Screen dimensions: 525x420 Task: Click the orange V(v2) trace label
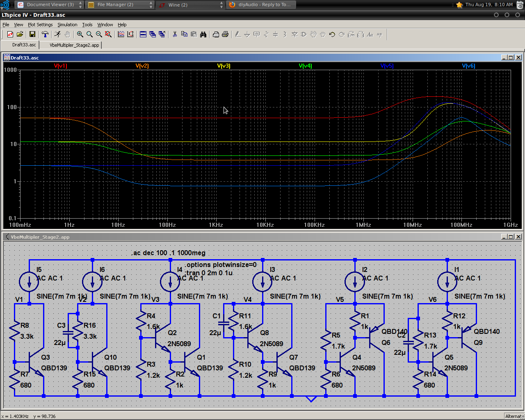click(x=142, y=66)
